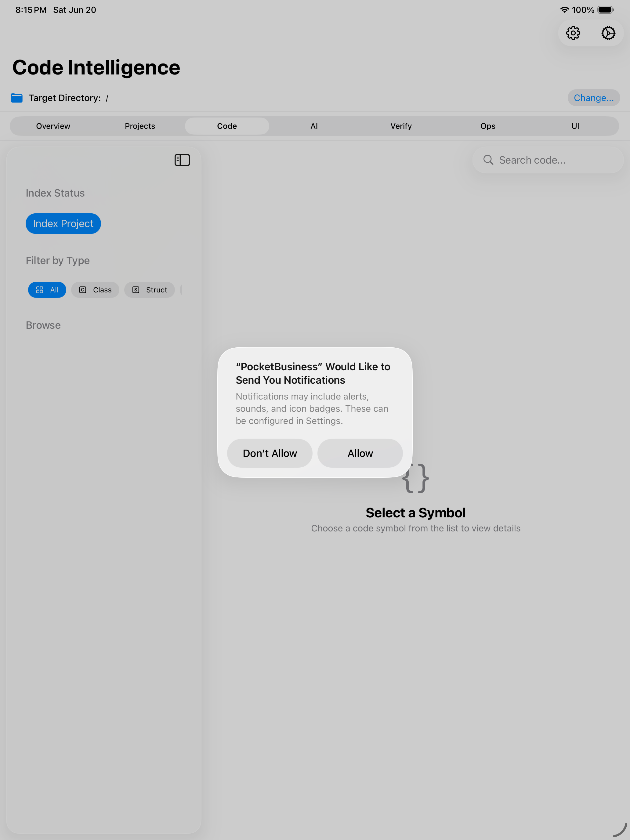This screenshot has width=630, height=840.
Task: Click the Target Directory label
Action: [x=65, y=98]
